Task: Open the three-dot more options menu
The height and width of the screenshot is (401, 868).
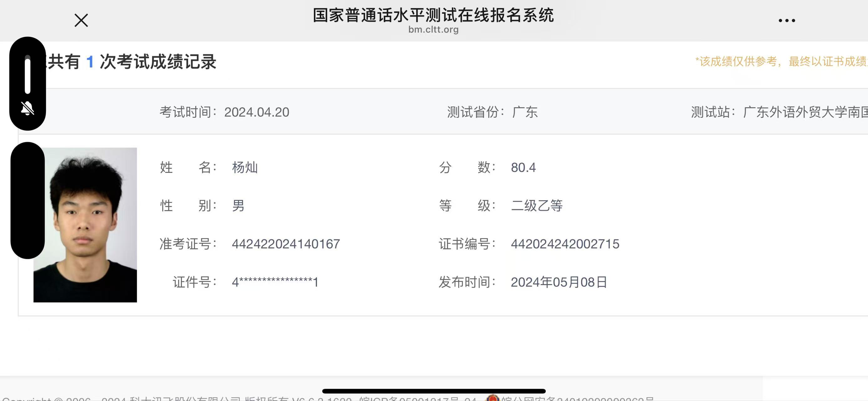Action: [x=786, y=21]
